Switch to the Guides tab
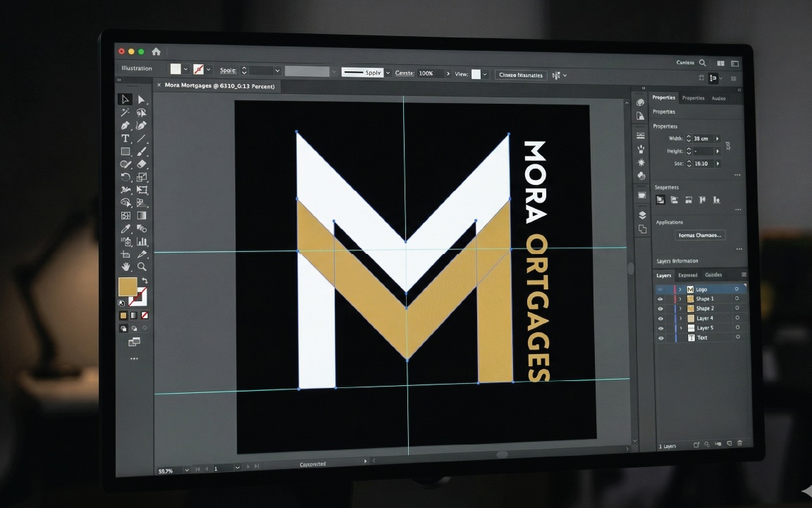The image size is (812, 508). [x=713, y=275]
